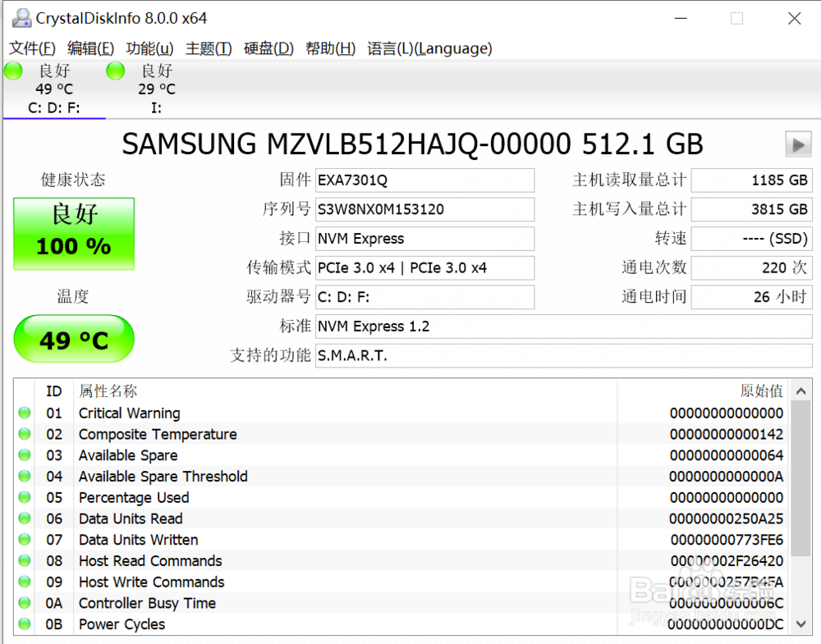Click raw value 0000000250A25
Image resolution: width=821 pixels, height=644 pixels.
[727, 519]
